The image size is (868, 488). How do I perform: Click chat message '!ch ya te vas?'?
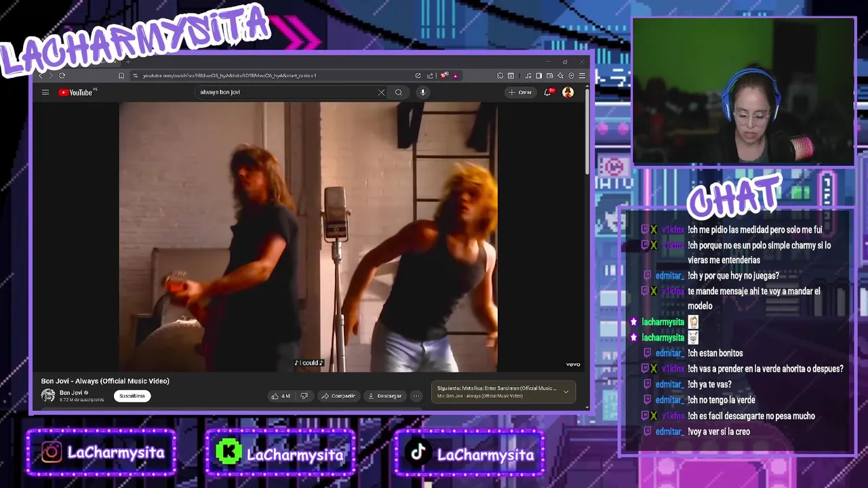709,384
